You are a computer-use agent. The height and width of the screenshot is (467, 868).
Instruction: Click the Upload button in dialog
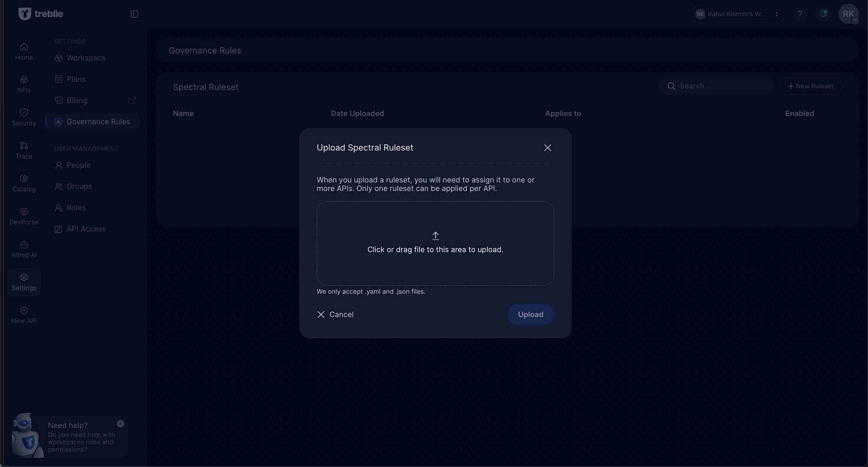[x=530, y=314]
